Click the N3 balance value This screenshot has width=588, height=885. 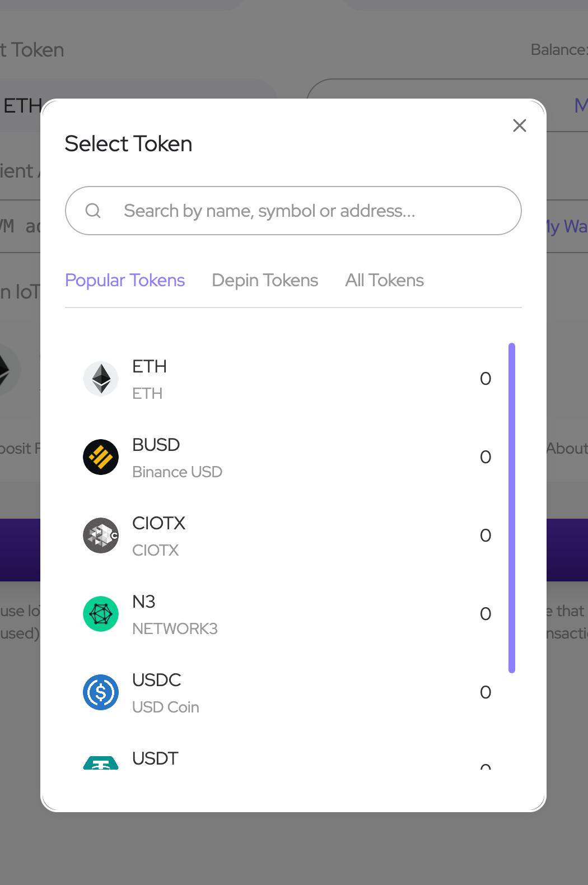coord(486,614)
